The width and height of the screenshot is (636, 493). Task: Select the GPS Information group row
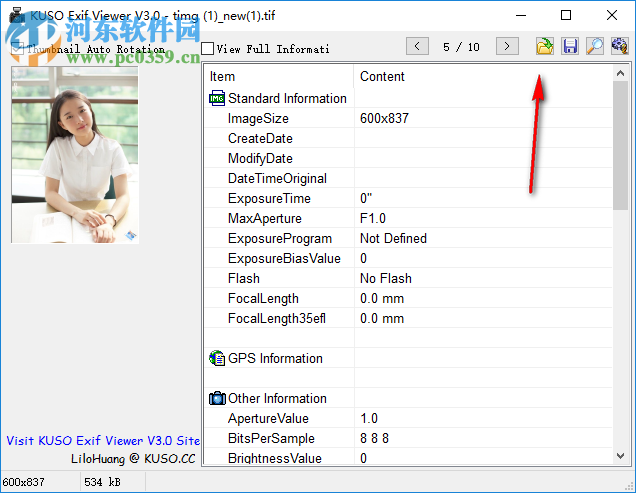coord(409,358)
